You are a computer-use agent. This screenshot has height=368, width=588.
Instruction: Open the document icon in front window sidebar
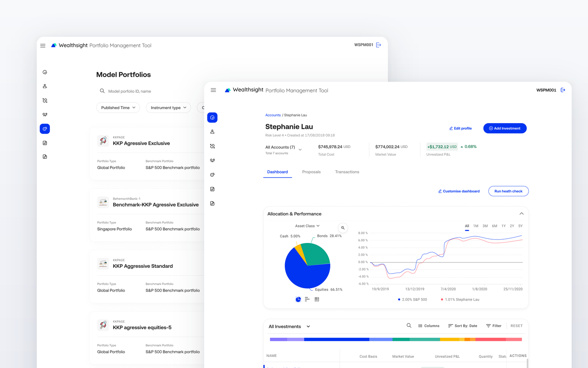212,189
